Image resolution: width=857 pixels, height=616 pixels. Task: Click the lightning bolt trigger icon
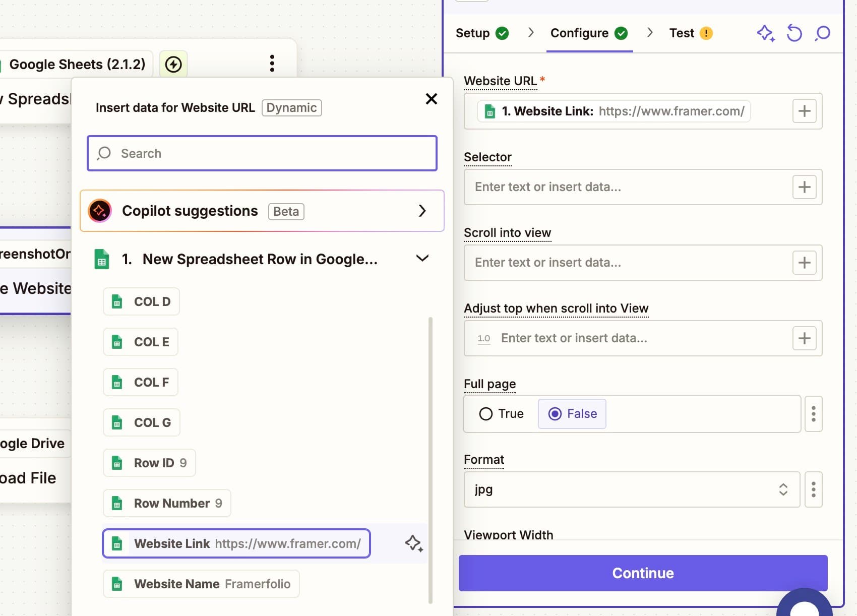[x=173, y=64]
